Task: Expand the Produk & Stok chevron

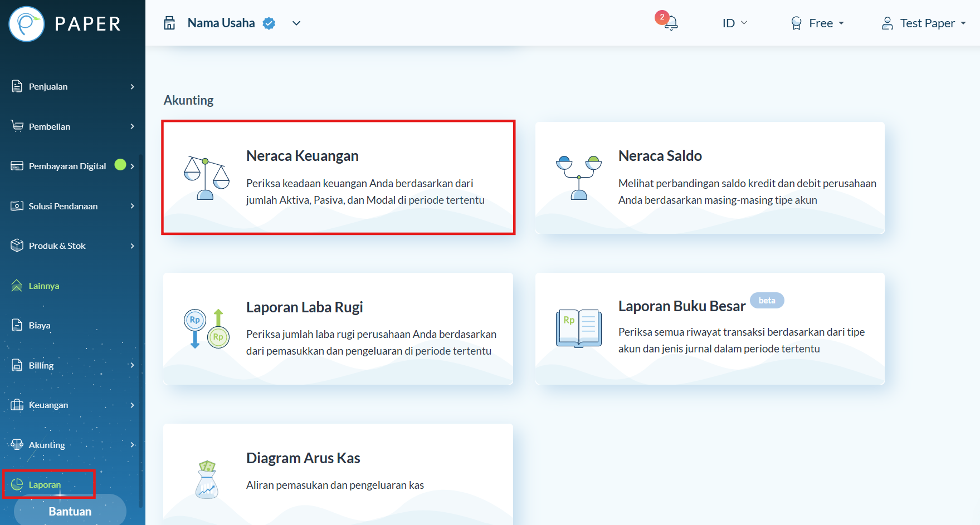Action: [x=132, y=246]
